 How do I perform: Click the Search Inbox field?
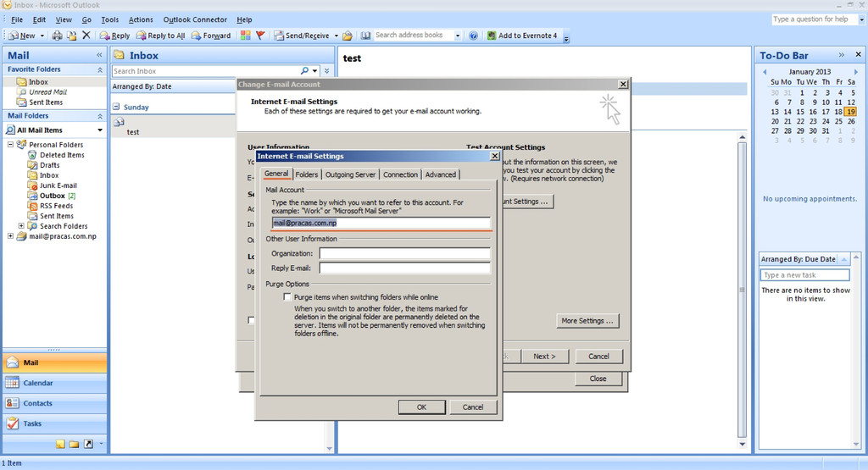(x=205, y=71)
